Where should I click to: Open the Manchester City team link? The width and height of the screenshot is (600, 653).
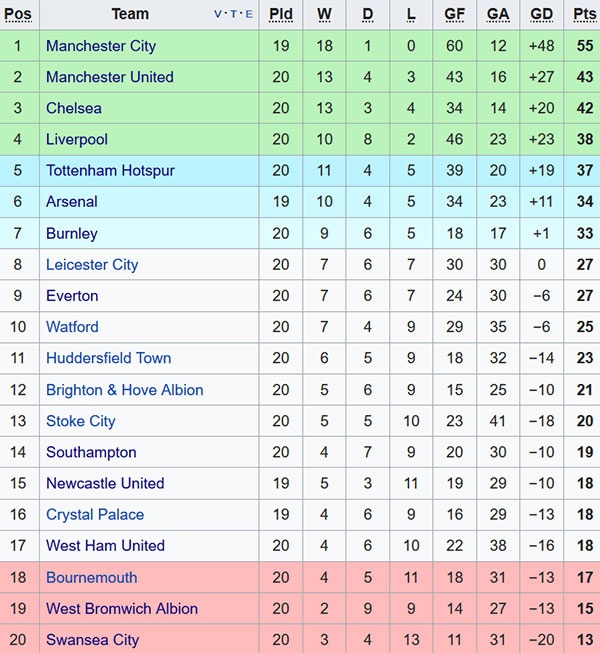pos(101,46)
